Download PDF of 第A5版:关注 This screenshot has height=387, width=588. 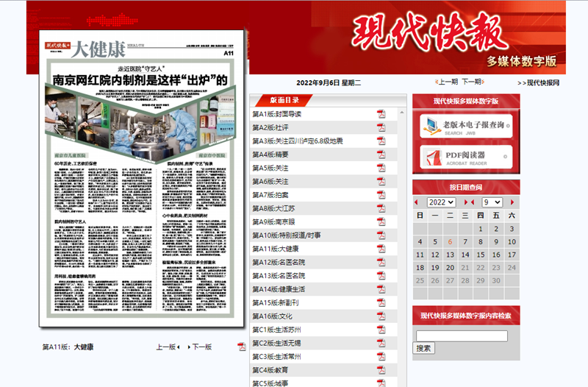[x=381, y=168]
